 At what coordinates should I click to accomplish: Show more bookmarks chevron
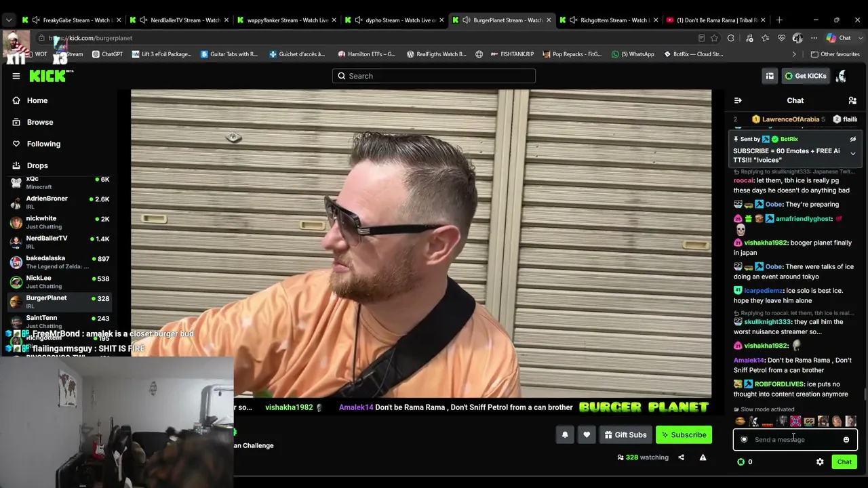pyautogui.click(x=794, y=54)
